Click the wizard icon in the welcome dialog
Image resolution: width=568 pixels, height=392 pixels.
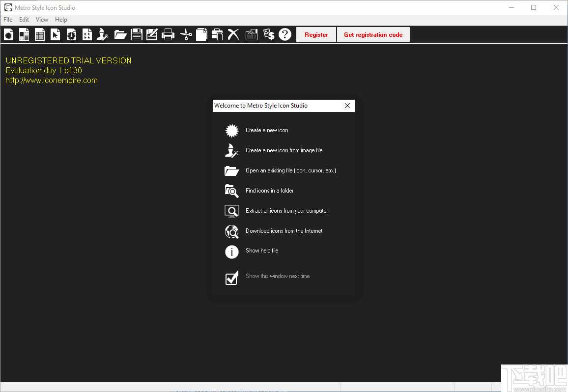(232, 150)
